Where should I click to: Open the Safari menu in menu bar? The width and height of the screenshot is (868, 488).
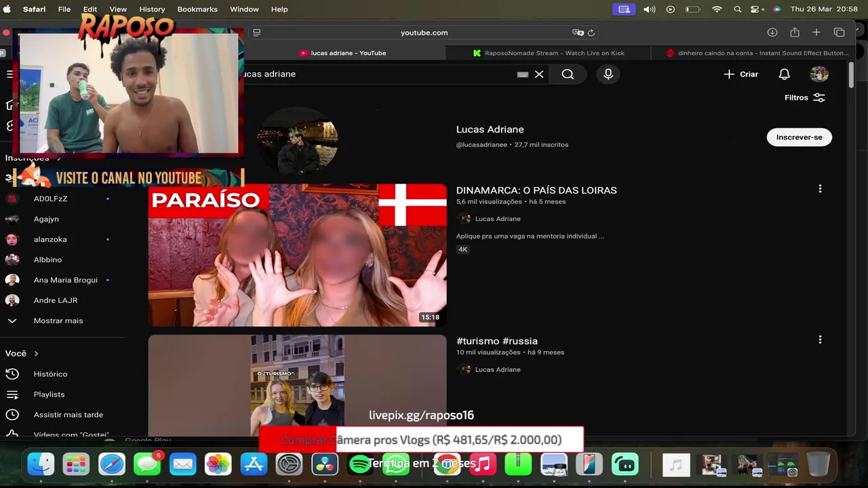coord(35,9)
